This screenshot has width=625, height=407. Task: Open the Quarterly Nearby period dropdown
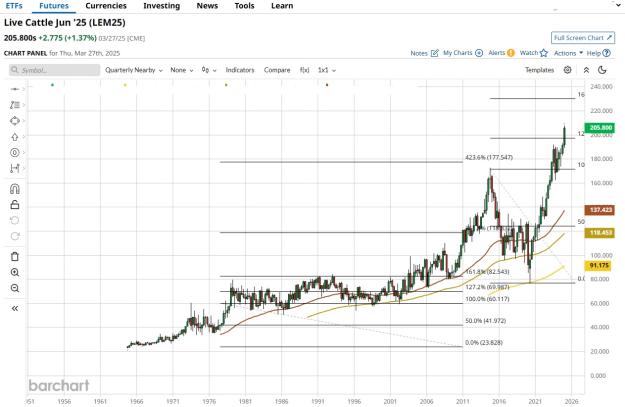pyautogui.click(x=134, y=70)
